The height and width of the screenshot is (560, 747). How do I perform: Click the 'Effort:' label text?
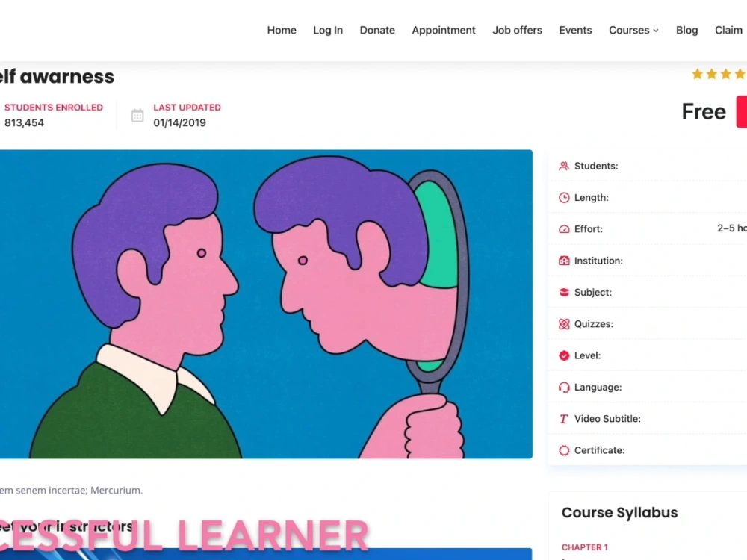pos(589,229)
